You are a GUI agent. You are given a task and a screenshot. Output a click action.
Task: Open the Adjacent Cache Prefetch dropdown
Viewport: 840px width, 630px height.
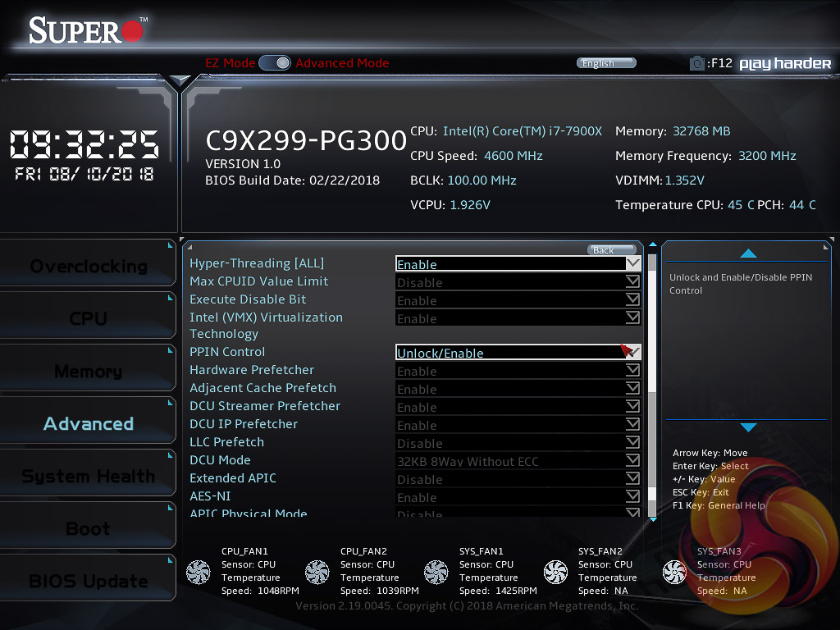518,389
